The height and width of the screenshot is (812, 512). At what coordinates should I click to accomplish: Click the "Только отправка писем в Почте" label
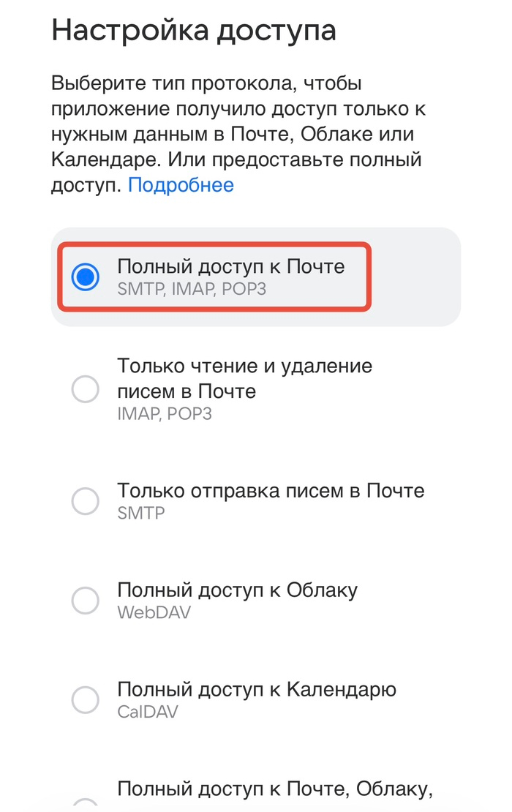click(271, 490)
